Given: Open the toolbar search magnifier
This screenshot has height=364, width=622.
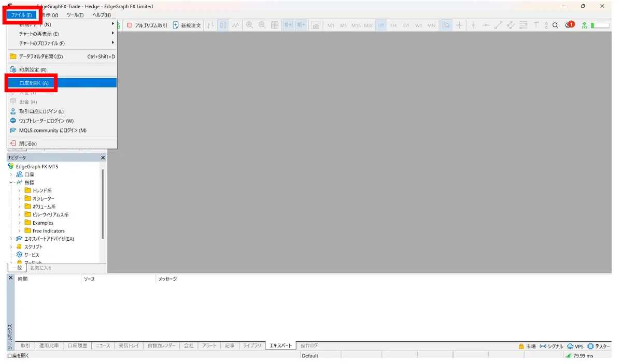Looking at the screenshot, I should 555,25.
